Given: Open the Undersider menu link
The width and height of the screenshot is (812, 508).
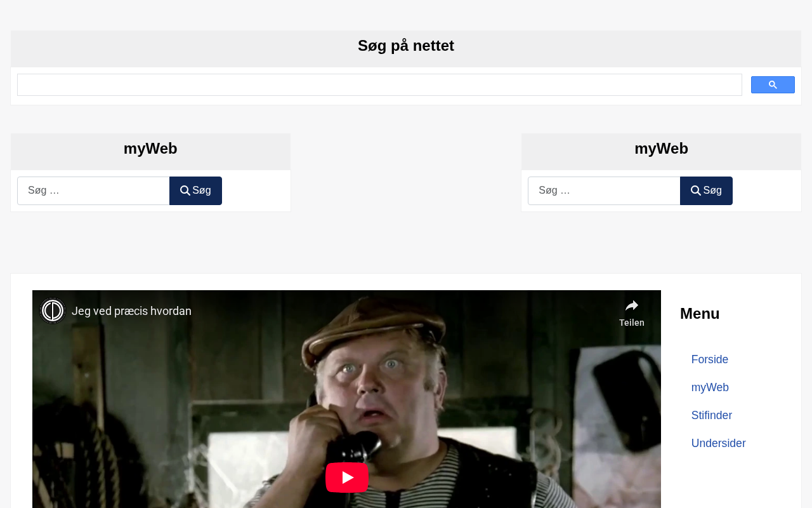Looking at the screenshot, I should [x=718, y=443].
